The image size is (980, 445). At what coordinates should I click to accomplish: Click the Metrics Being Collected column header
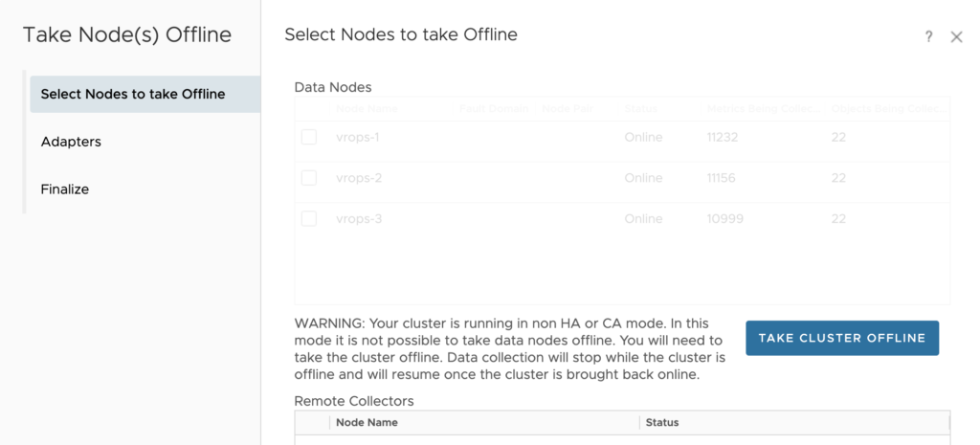[763, 109]
